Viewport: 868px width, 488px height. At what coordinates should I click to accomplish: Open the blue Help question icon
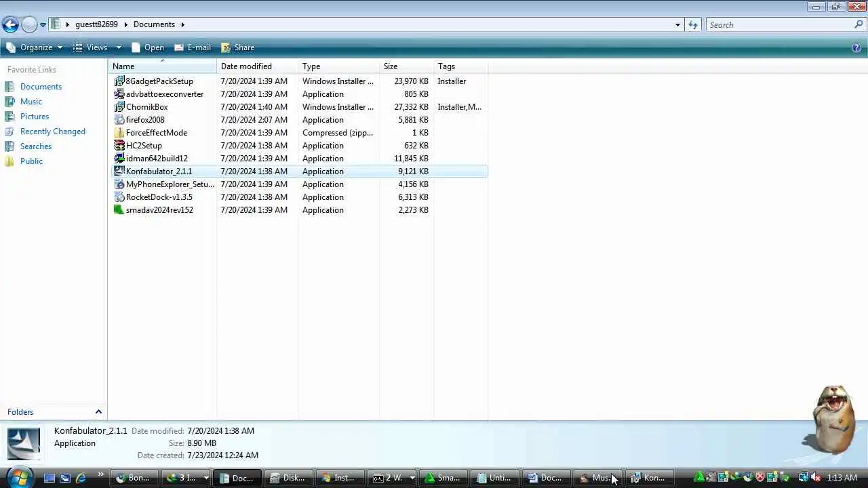(x=856, y=47)
